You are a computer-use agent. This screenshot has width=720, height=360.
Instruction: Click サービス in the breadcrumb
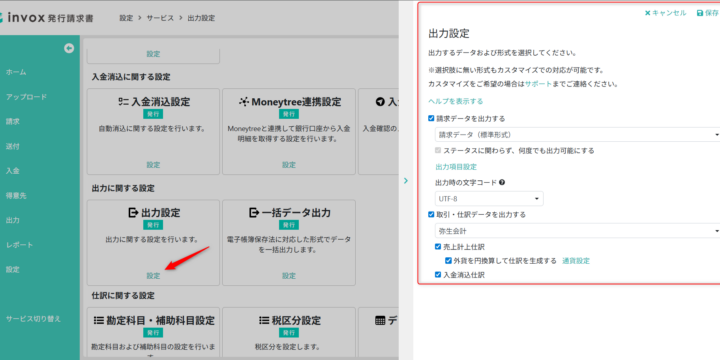coord(160,18)
